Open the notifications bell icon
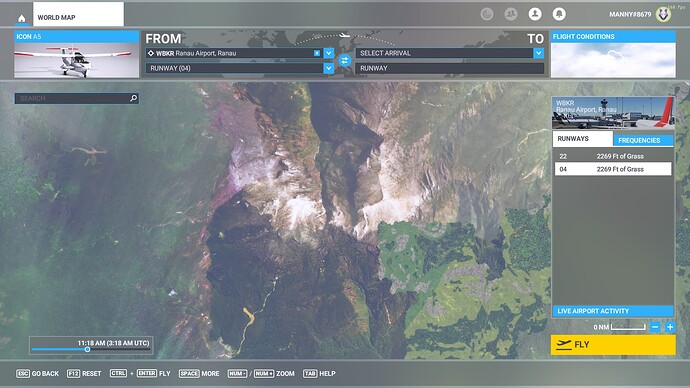Viewport: 690px width, 388px height. pos(559,14)
